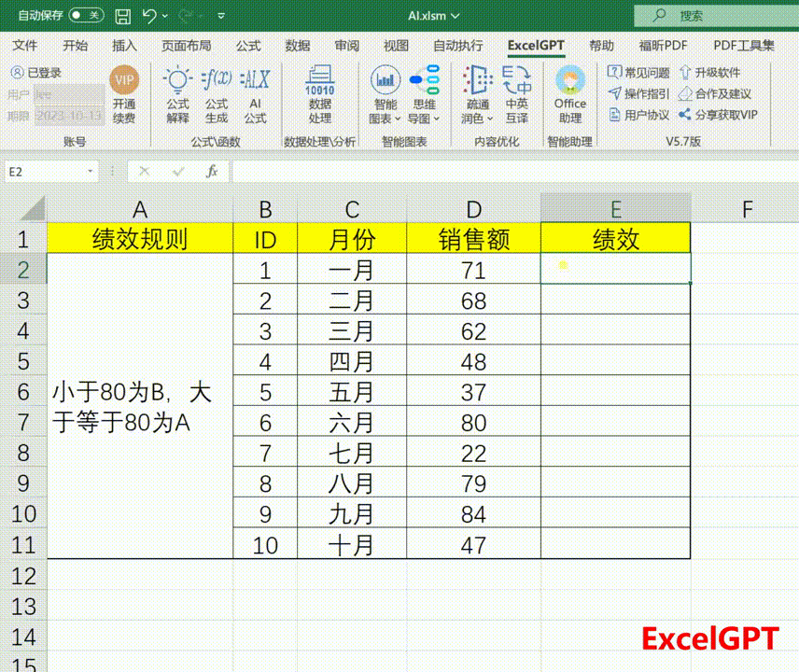Open 常见问题 help link
799x672 pixels.
click(638, 73)
